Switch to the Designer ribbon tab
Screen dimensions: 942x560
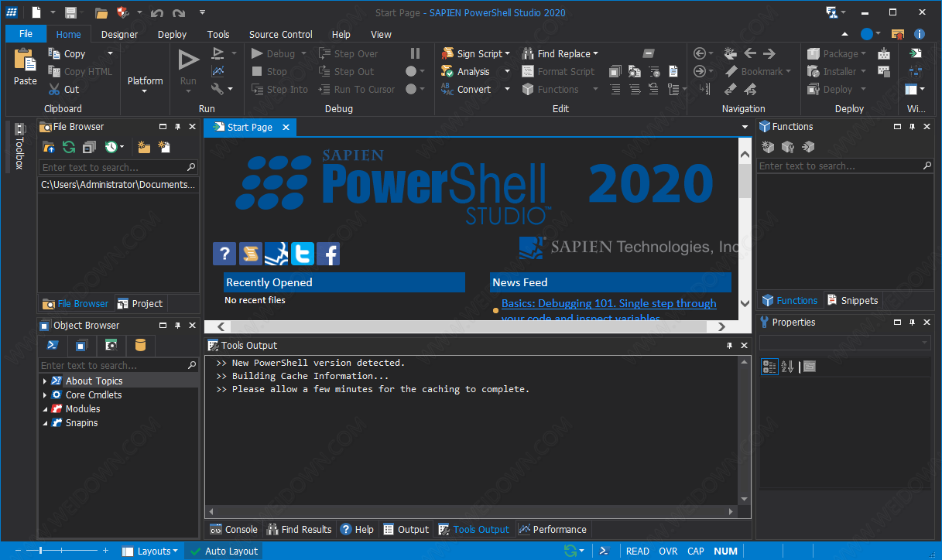point(119,34)
